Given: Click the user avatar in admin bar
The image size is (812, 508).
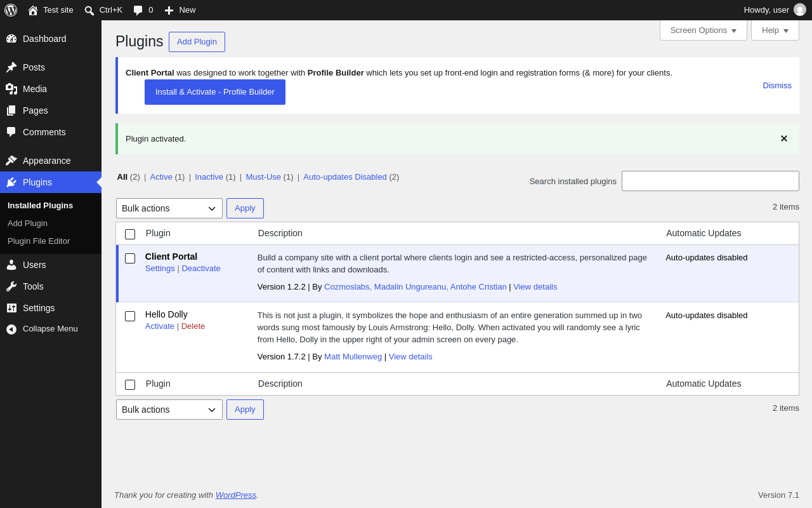Looking at the screenshot, I should 800,10.
